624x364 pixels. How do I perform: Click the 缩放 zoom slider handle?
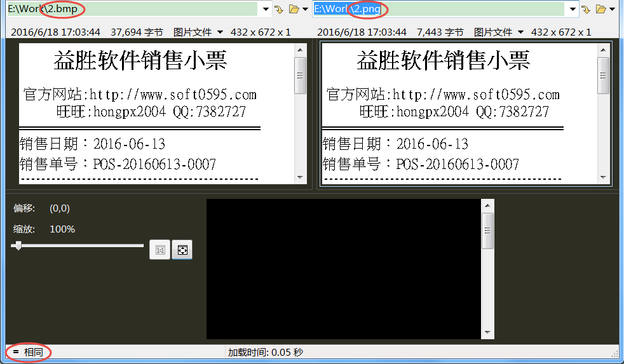click(18, 245)
